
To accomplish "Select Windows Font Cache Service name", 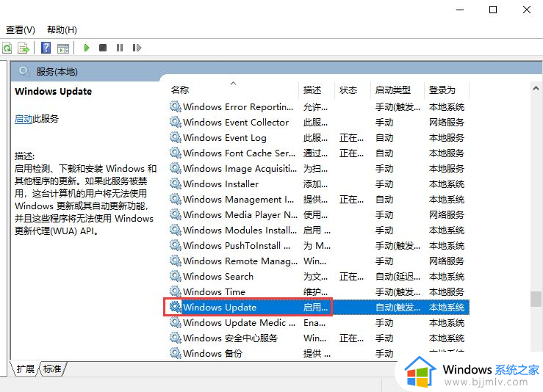I will pyautogui.click(x=240, y=153).
